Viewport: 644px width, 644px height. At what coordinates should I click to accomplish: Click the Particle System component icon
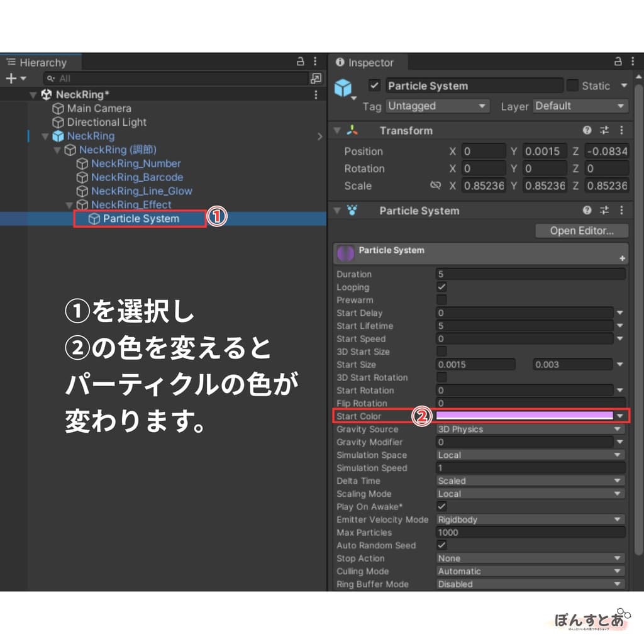pos(352,210)
